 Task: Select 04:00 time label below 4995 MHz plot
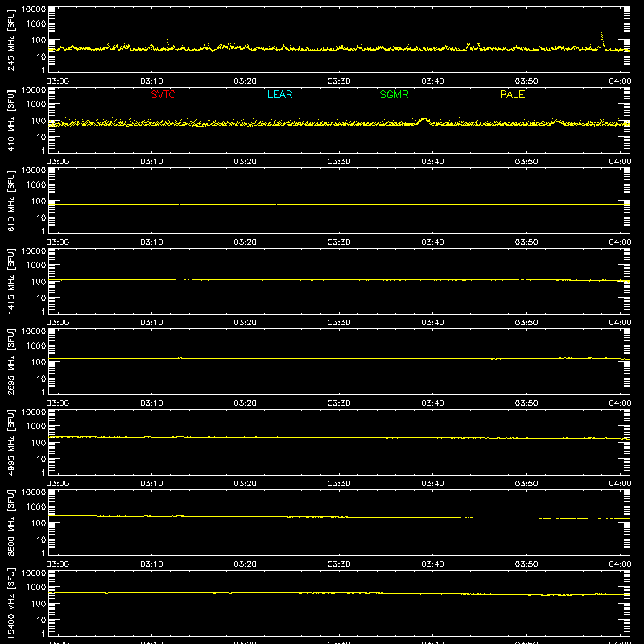(x=620, y=484)
